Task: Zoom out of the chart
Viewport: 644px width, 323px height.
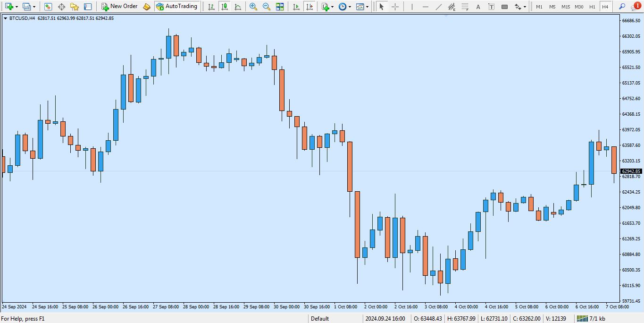Action: click(267, 7)
